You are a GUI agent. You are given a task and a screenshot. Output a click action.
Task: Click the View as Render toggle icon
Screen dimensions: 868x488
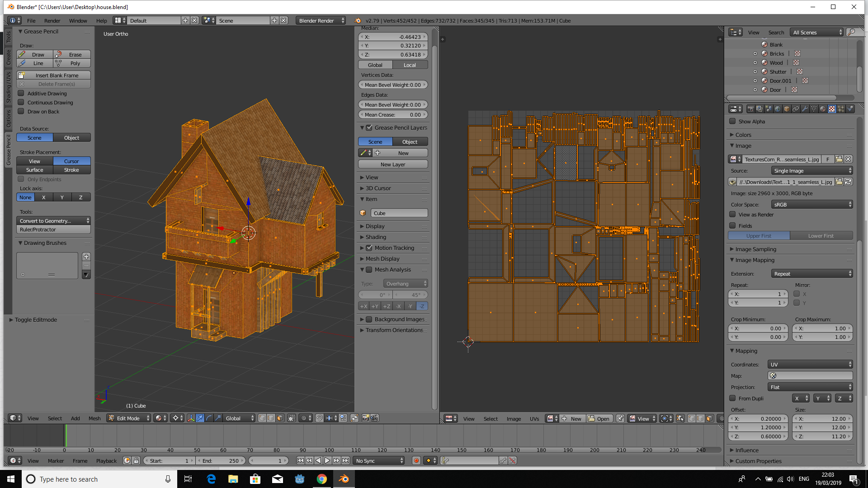[x=733, y=215]
